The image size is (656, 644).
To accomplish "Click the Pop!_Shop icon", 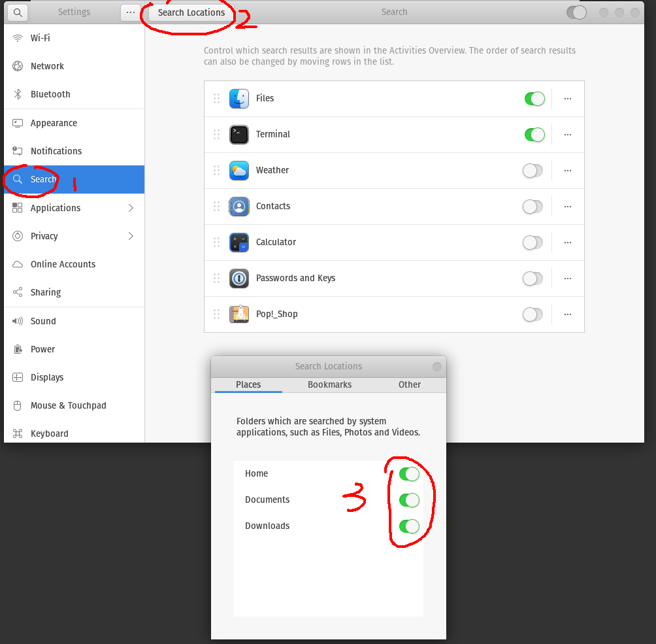I will [x=238, y=314].
